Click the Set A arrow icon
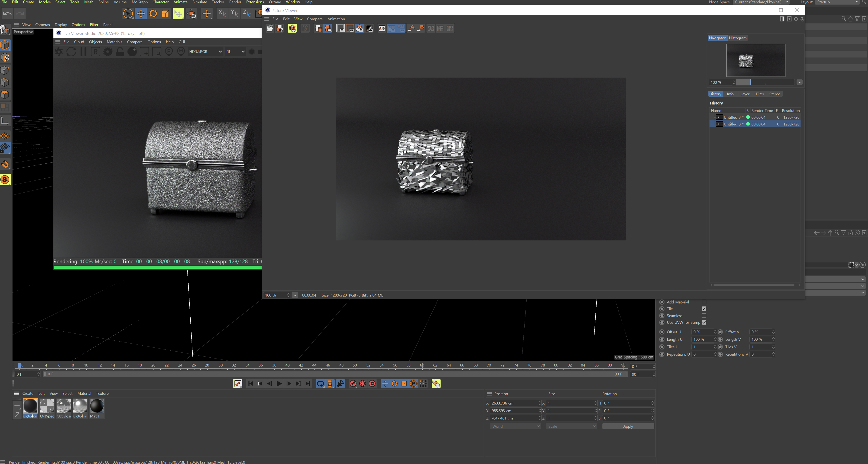Viewport: 868px width, 464px height. (x=411, y=28)
